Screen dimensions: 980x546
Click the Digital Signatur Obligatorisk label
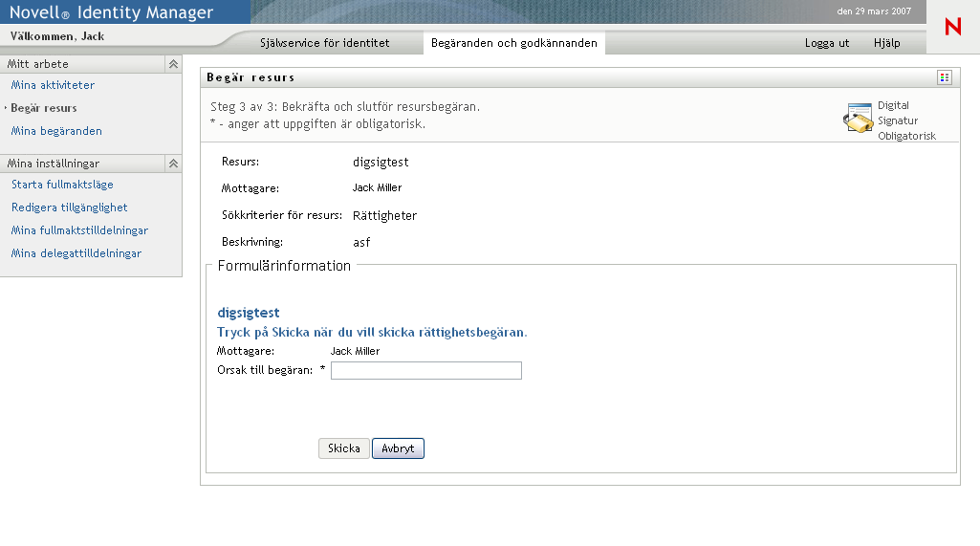click(906, 120)
